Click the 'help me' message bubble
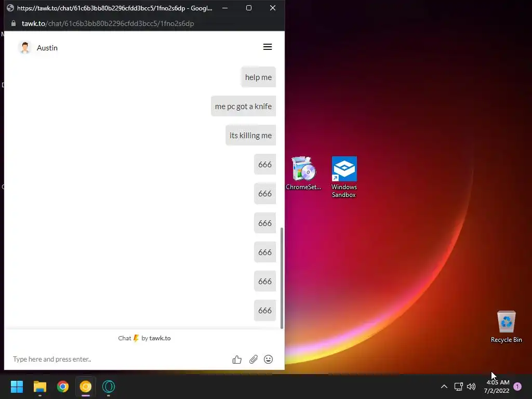Image resolution: width=532 pixels, height=399 pixels. [258, 77]
